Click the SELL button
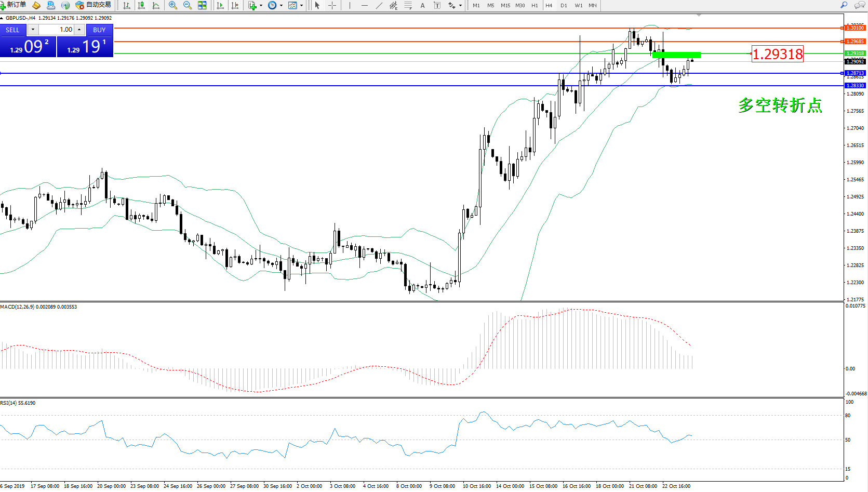This screenshot has height=492, width=868. pyautogui.click(x=12, y=30)
